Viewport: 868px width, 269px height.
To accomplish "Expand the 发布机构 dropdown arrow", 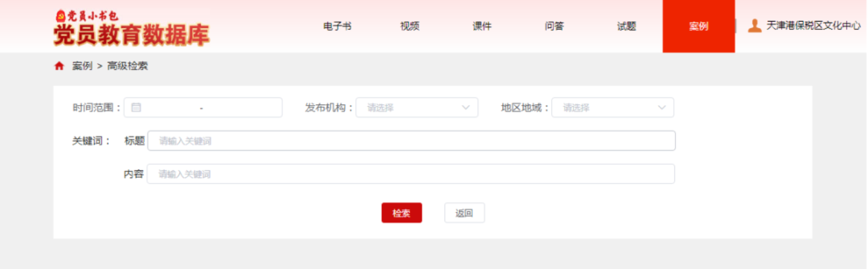I will tap(466, 108).
